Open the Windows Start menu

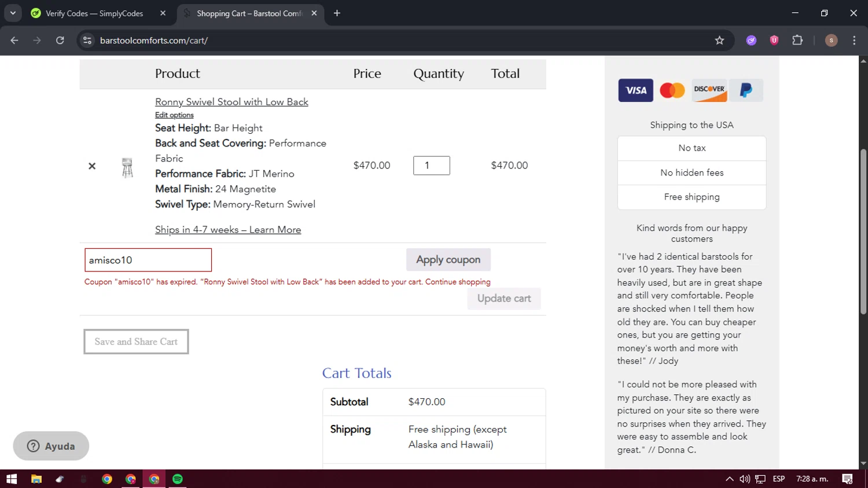12,479
